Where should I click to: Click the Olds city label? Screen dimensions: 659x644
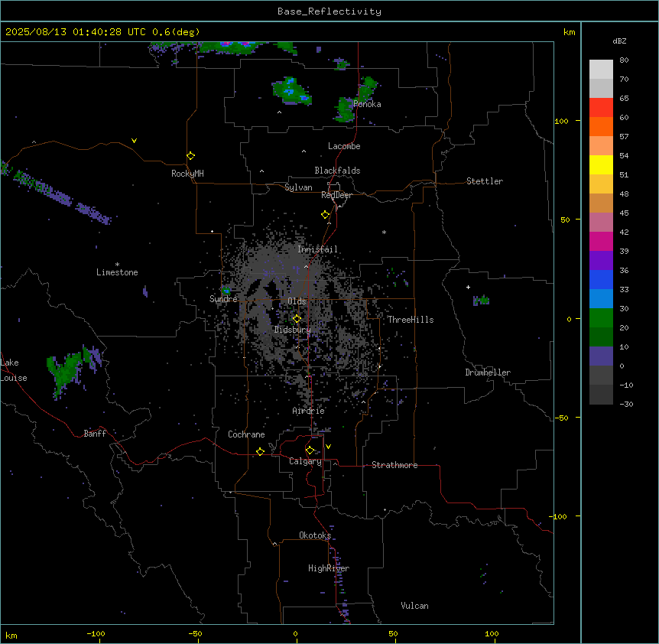click(297, 301)
